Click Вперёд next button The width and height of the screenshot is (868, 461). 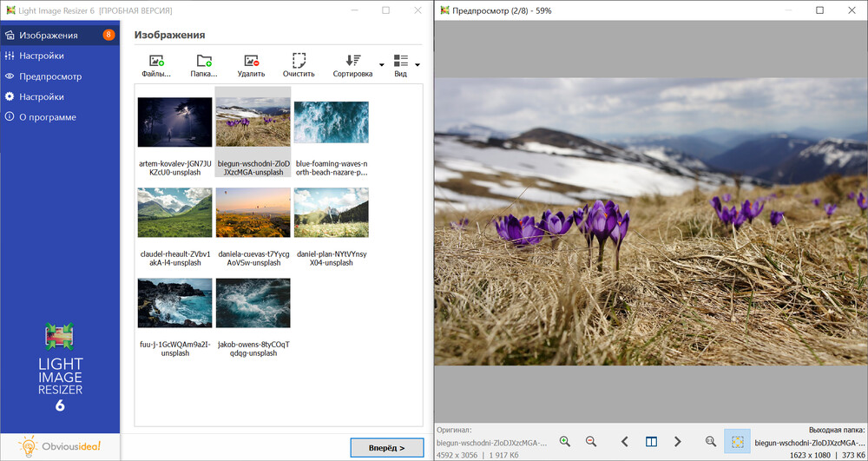387,448
